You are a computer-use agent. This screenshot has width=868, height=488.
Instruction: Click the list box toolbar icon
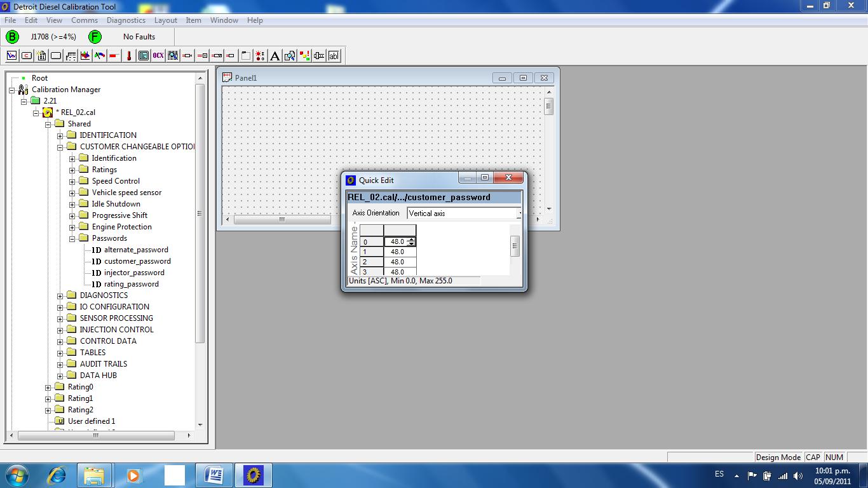144,56
